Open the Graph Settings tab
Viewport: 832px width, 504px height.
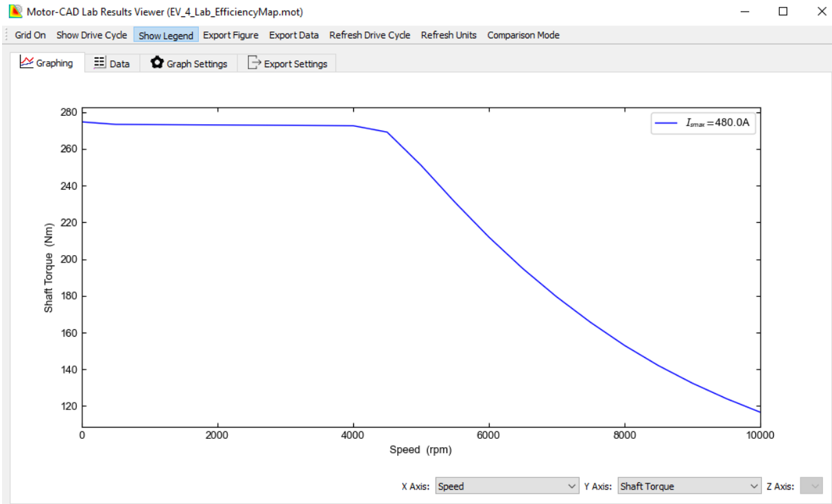pos(189,64)
